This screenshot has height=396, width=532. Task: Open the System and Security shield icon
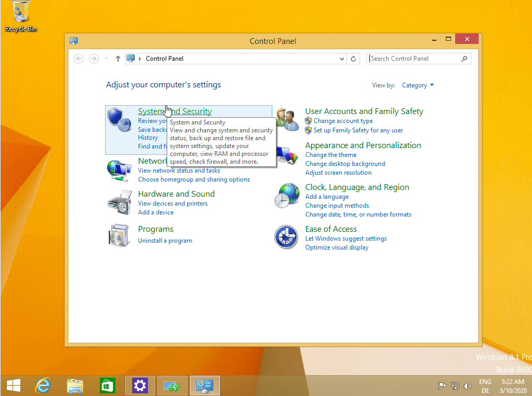click(119, 120)
